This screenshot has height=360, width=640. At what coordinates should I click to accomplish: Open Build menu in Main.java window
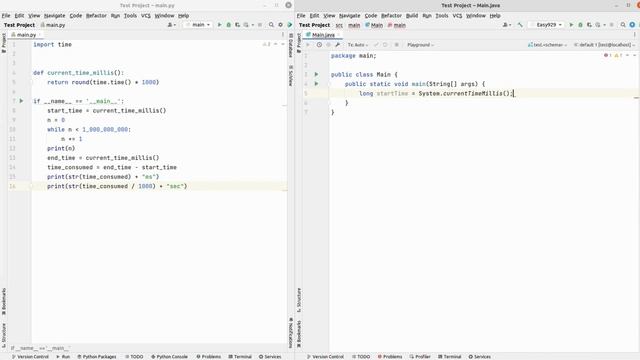pyautogui.click(x=412, y=16)
